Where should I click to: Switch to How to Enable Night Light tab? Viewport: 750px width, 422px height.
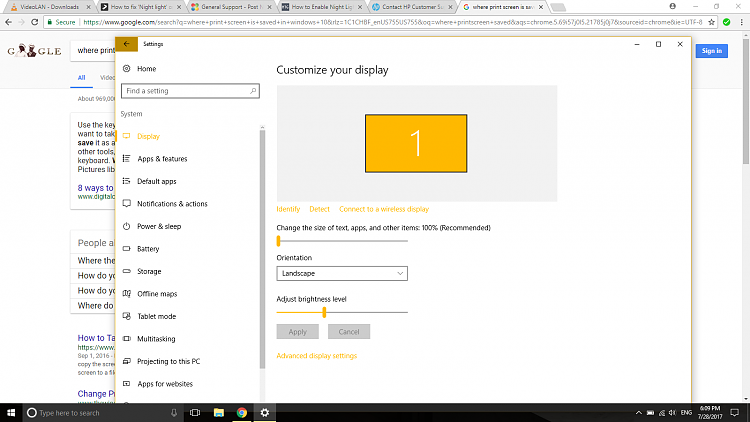(322, 7)
